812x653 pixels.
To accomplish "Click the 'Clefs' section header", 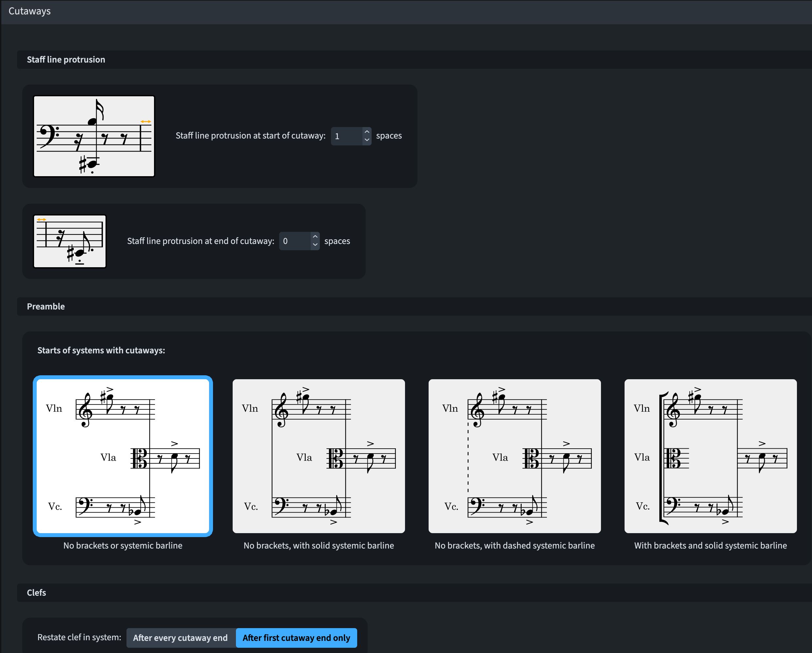I will 36,592.
